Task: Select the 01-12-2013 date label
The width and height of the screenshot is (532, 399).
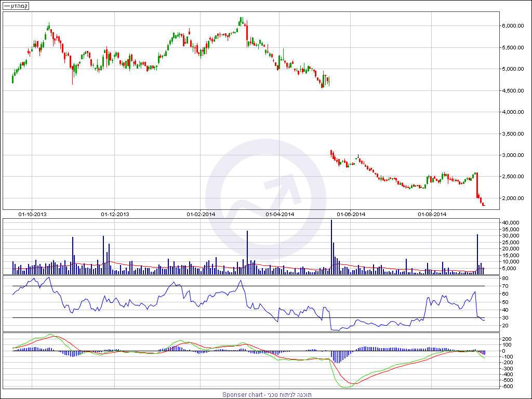Action: pos(115,214)
